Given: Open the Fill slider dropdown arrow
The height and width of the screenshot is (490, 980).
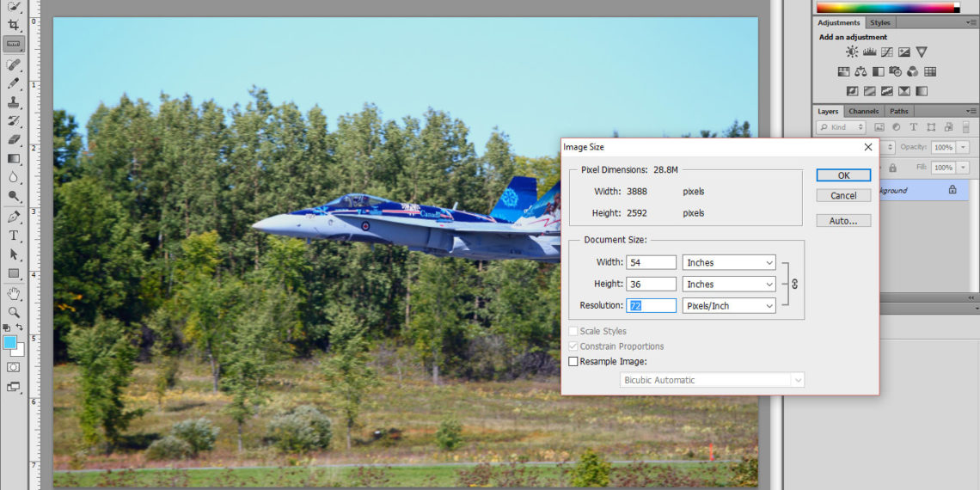Looking at the screenshot, I should pos(963,168).
